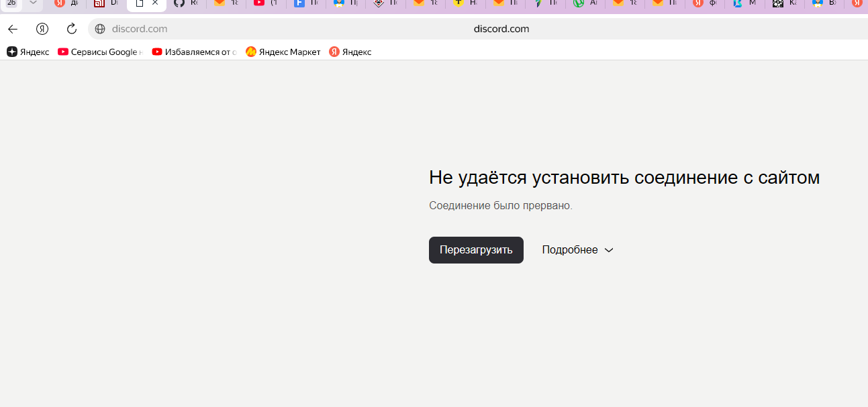Viewport: 868px width, 407px height.
Task: Click the globe site-info icon in address bar
Action: pyautogui.click(x=100, y=29)
